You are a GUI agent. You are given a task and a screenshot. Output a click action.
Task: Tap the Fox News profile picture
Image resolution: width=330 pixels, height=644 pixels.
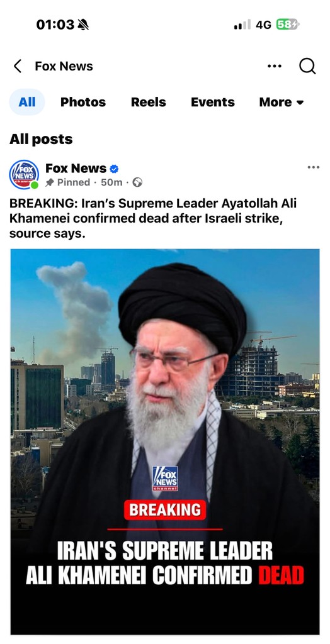point(25,175)
